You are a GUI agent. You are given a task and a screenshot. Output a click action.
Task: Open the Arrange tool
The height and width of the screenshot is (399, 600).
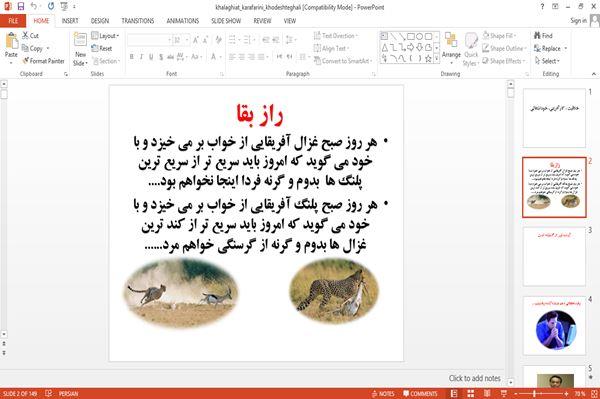click(451, 48)
